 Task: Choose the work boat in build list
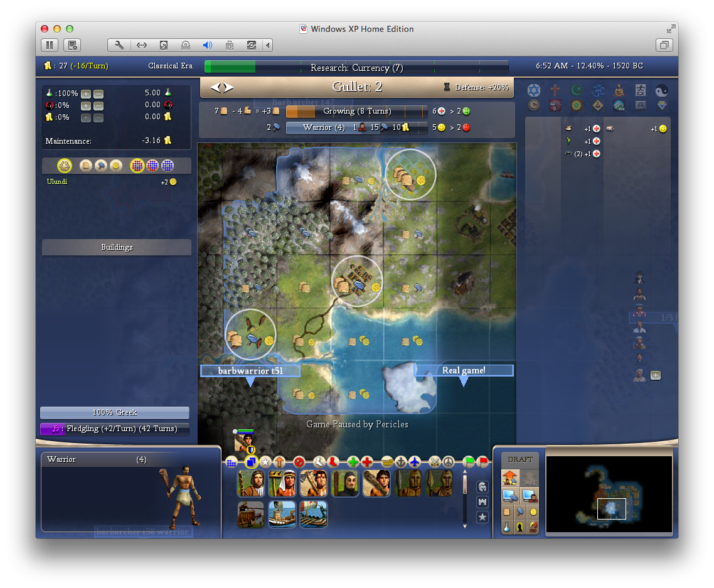tap(282, 514)
